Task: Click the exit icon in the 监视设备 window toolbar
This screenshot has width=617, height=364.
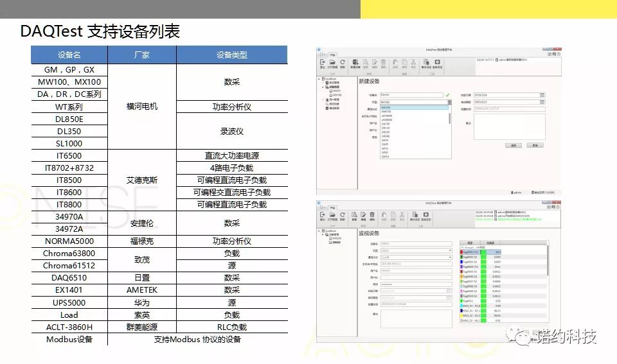Action: tap(322, 214)
